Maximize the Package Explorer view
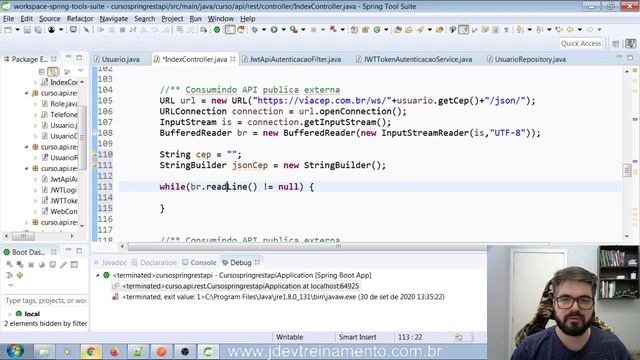640x360 pixels. click(79, 58)
